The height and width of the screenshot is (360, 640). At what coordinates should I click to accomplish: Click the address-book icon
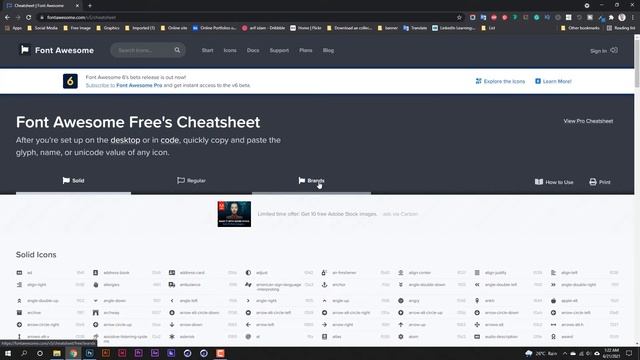click(x=96, y=273)
